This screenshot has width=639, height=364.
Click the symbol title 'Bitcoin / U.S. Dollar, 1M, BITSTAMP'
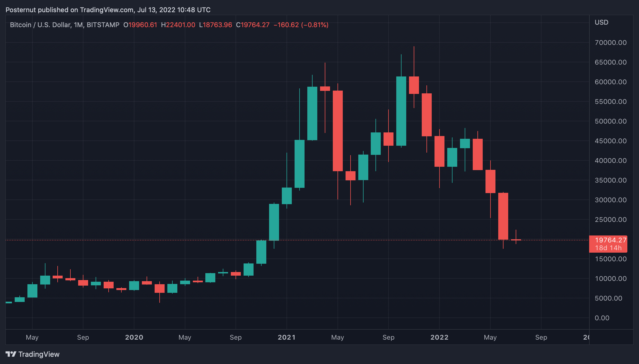click(65, 25)
